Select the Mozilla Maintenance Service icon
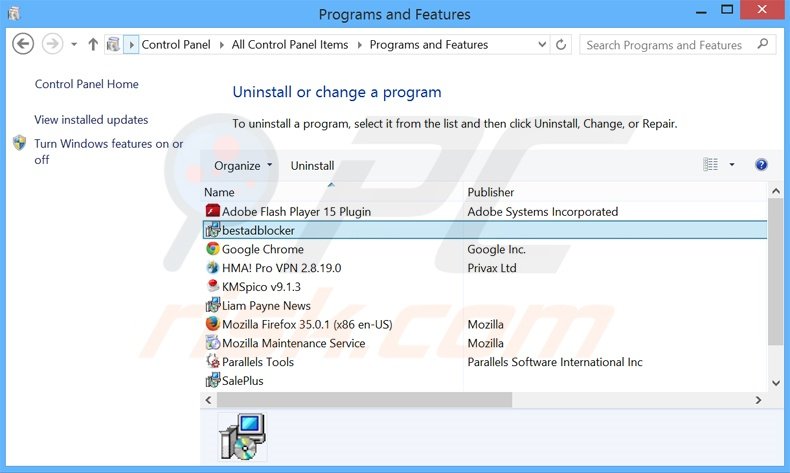The height and width of the screenshot is (473, 790). (213, 343)
